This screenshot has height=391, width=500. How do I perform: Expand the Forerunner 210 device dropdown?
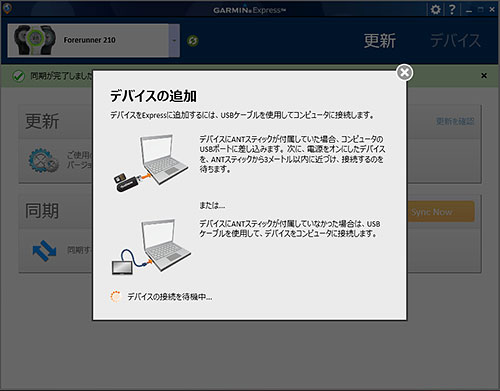point(174,41)
